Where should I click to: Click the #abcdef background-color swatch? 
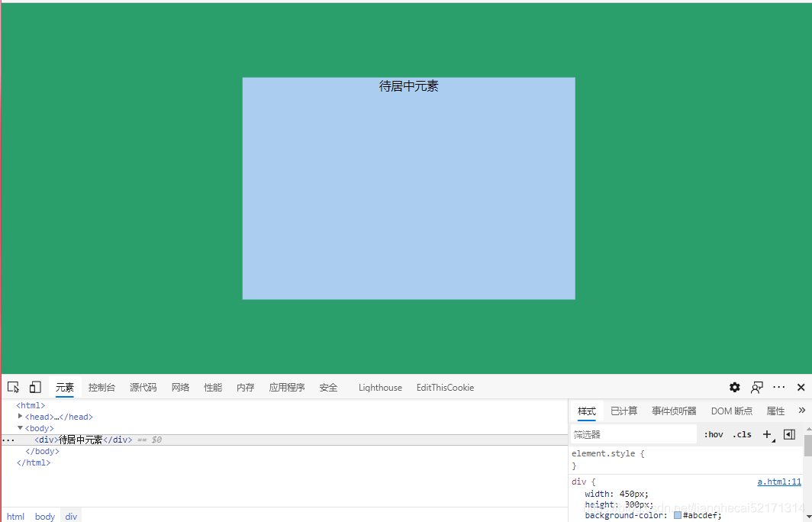[x=676, y=514]
